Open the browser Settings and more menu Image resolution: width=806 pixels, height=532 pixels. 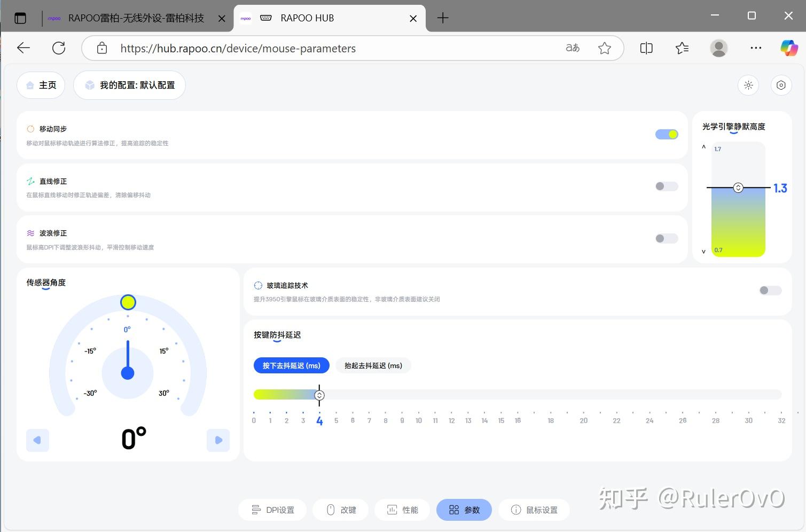(756, 48)
